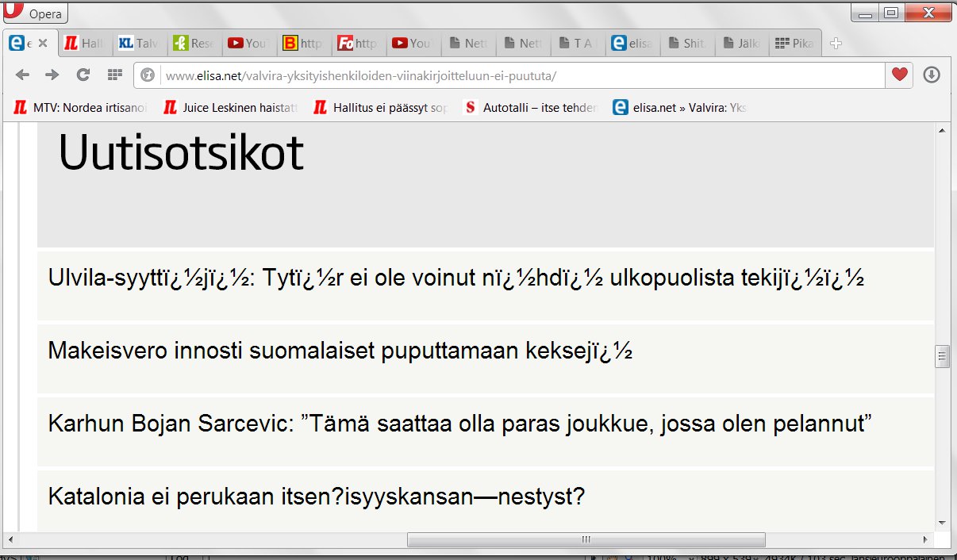The image size is (957, 560).
Task: Click the vertical scrollbar down arrow
Action: tap(942, 523)
